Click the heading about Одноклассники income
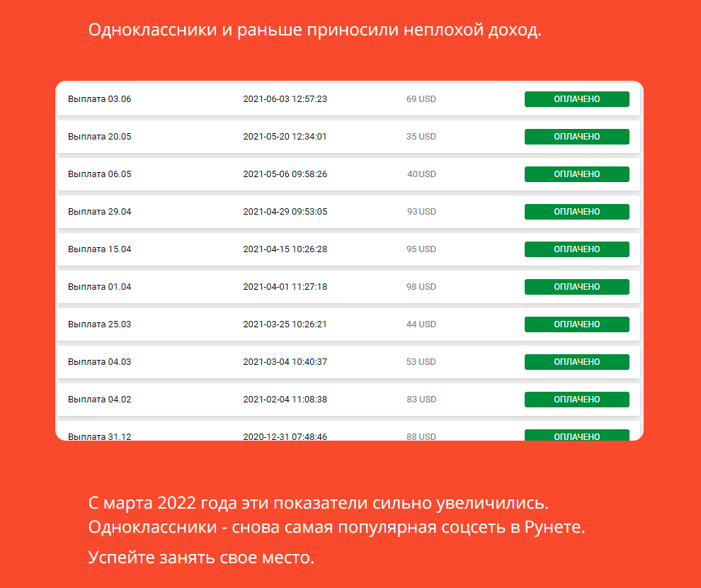Viewport: 701px width, 588px height. [314, 30]
